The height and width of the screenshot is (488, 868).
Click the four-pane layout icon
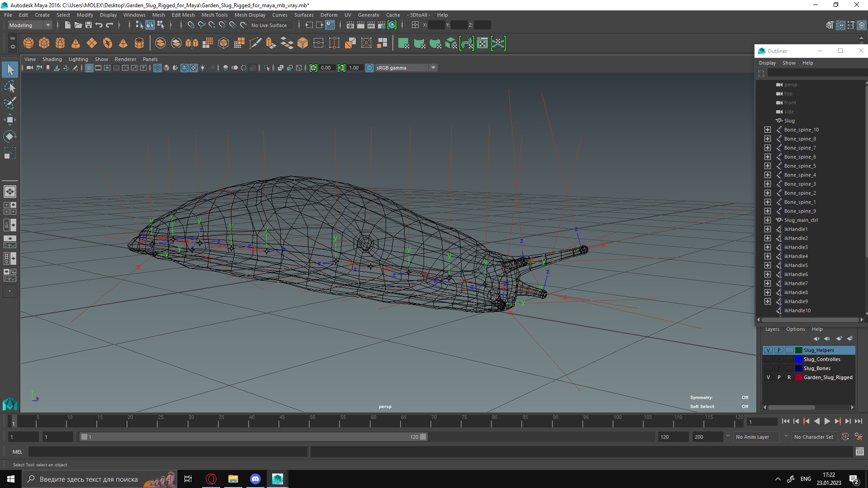coord(10,208)
